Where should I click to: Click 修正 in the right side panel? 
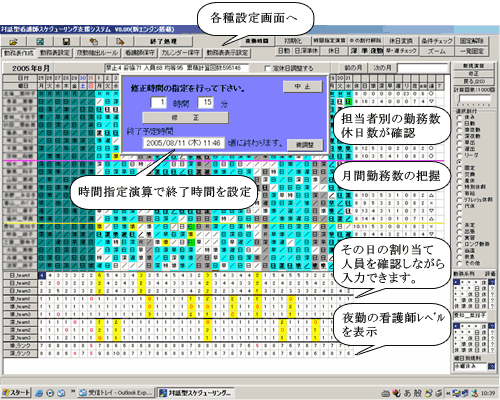click(474, 73)
